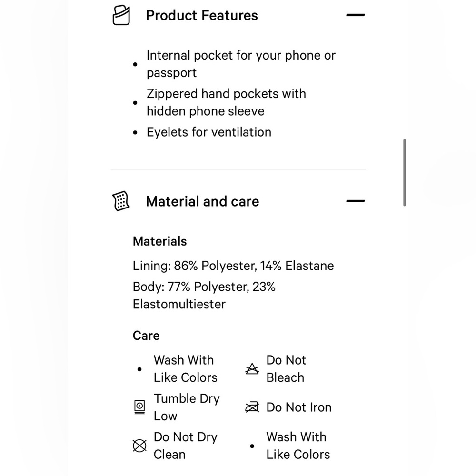Click the Product Features pocket icon
Viewport: 476px width, 476px height.
pyautogui.click(x=121, y=15)
